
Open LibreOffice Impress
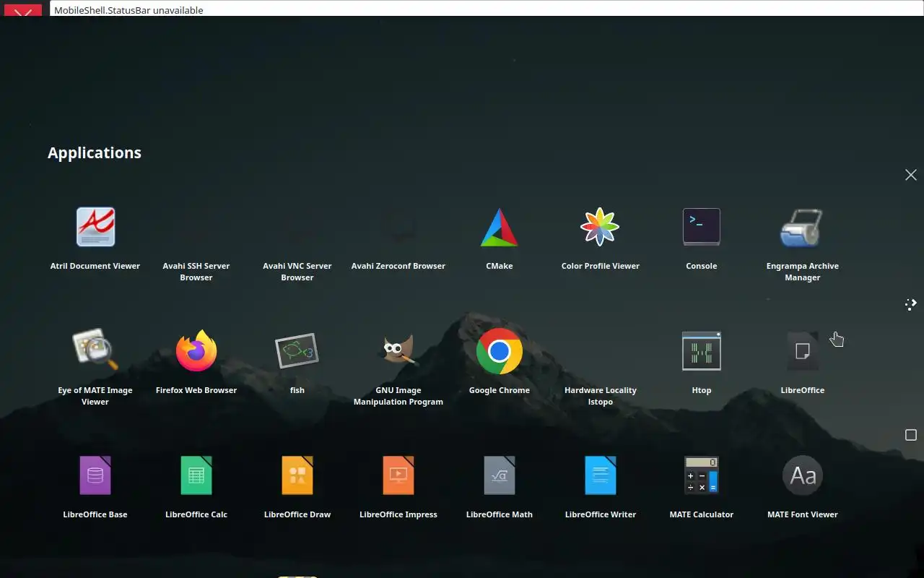click(x=398, y=475)
